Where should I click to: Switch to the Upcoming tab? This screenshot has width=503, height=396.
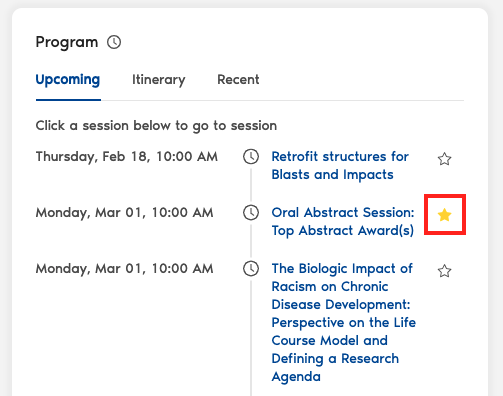[68, 80]
